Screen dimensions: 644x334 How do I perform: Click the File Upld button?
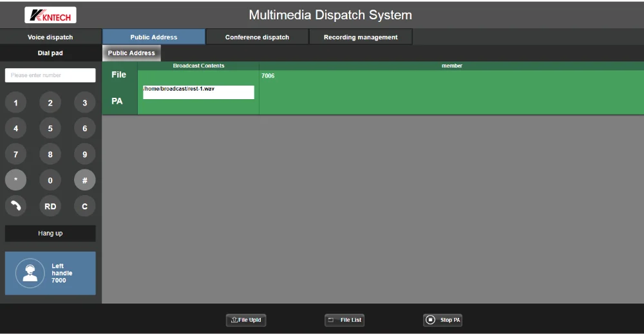[x=246, y=320]
